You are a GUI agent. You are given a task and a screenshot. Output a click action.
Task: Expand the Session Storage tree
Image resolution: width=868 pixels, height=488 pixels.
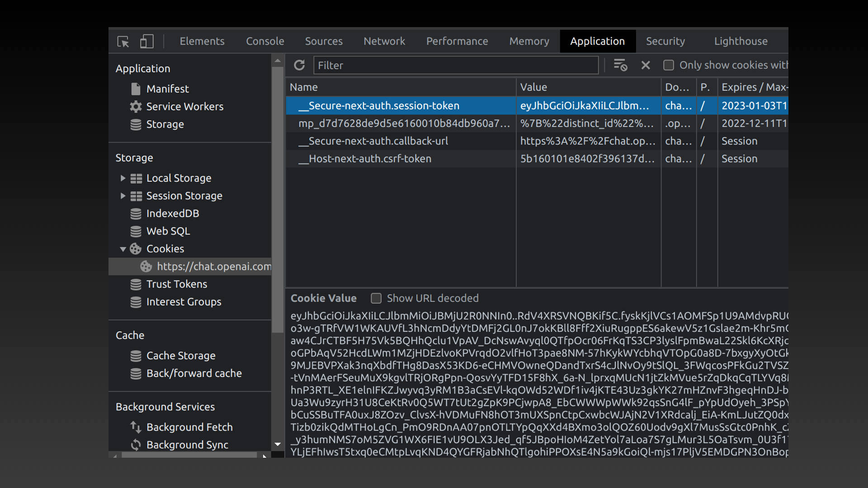point(123,196)
